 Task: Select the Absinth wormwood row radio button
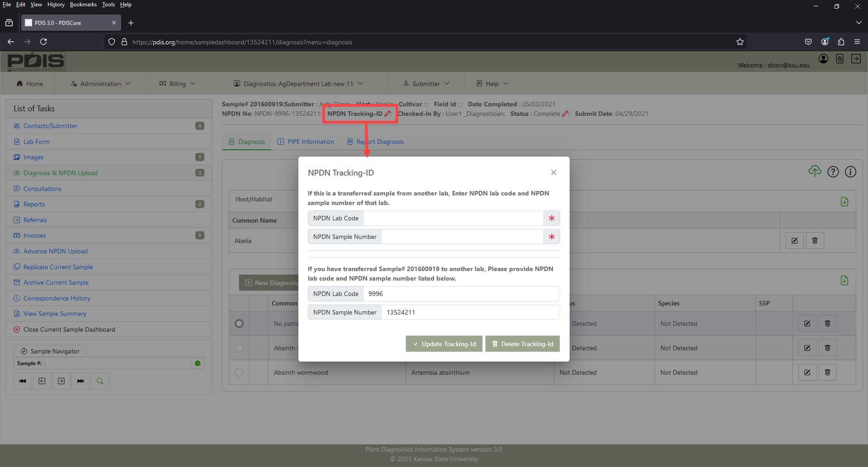[x=239, y=372]
